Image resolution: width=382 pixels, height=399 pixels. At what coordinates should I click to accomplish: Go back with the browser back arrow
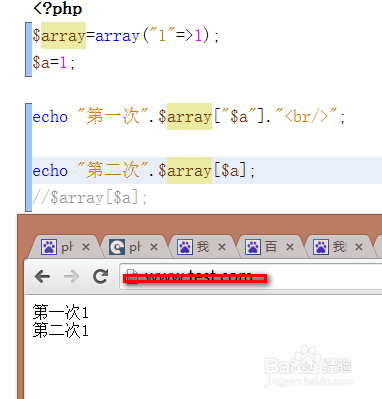[x=43, y=276]
